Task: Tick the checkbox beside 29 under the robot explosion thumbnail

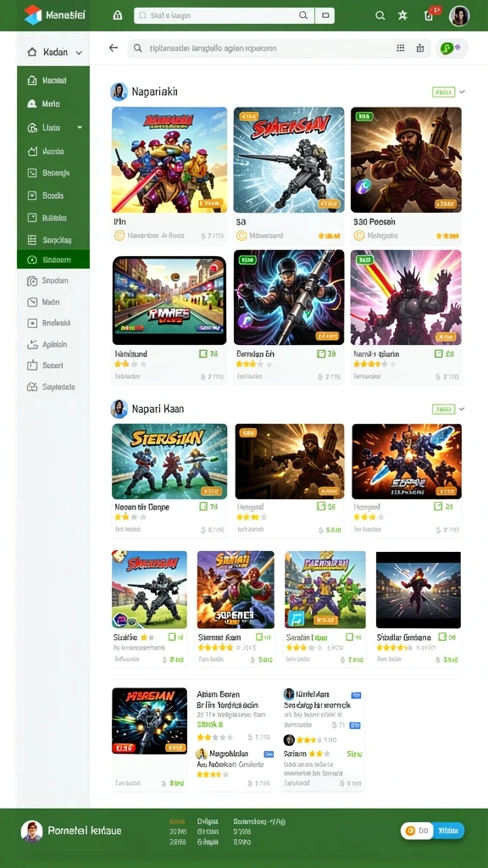Action: [439, 506]
